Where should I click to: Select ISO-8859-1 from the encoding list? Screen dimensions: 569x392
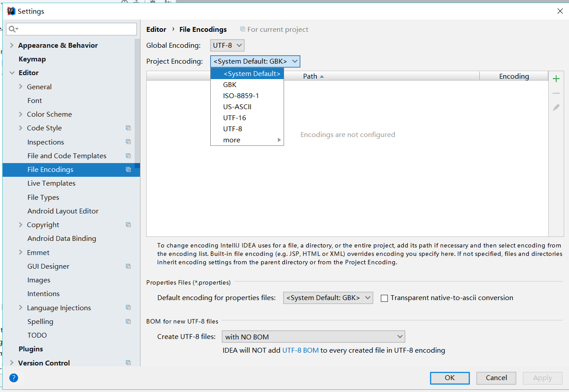tap(247, 95)
